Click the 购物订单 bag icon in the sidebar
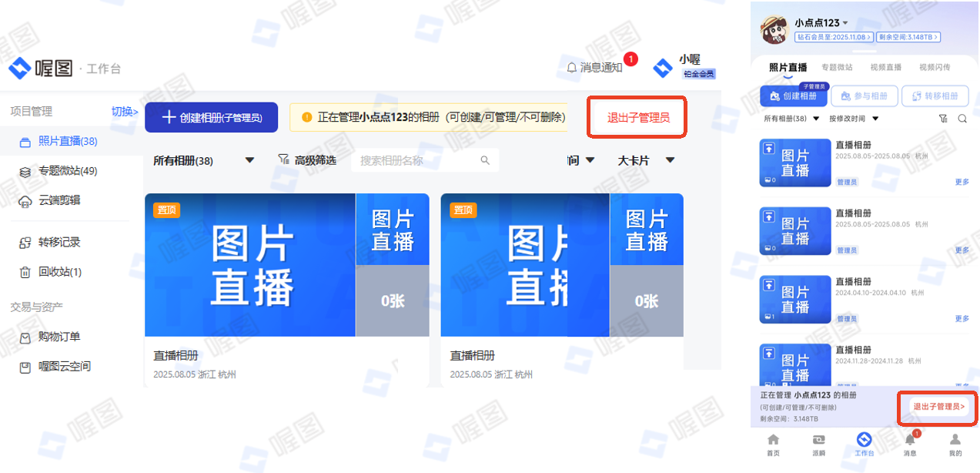 coord(25,337)
